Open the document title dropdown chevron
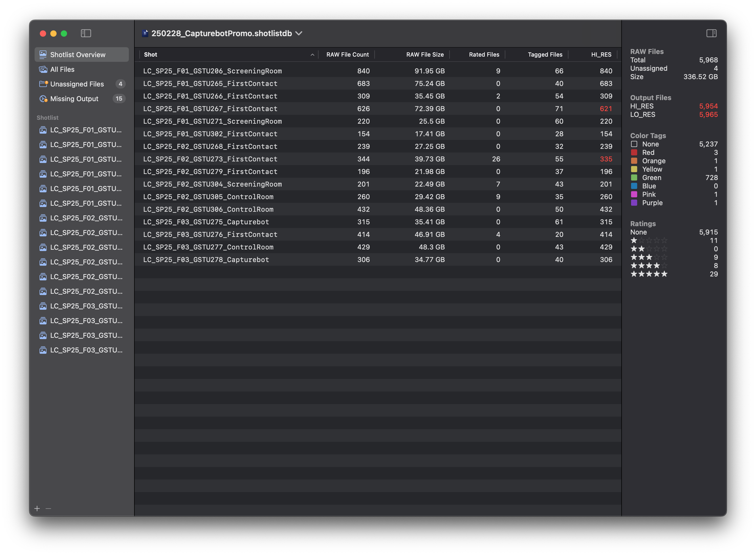Viewport: 756px width, 555px height. point(299,33)
